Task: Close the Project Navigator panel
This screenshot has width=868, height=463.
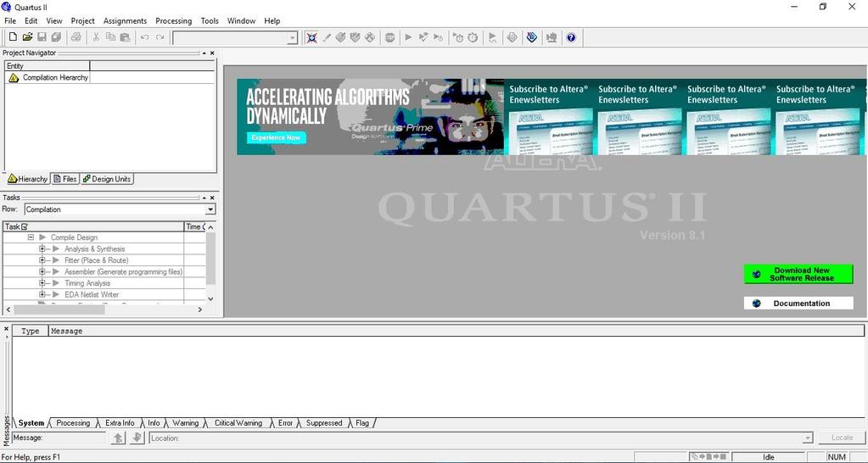Action: (212, 53)
